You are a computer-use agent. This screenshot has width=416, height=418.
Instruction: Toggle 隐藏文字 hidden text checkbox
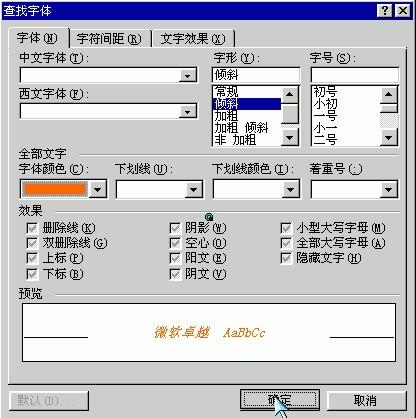click(286, 258)
